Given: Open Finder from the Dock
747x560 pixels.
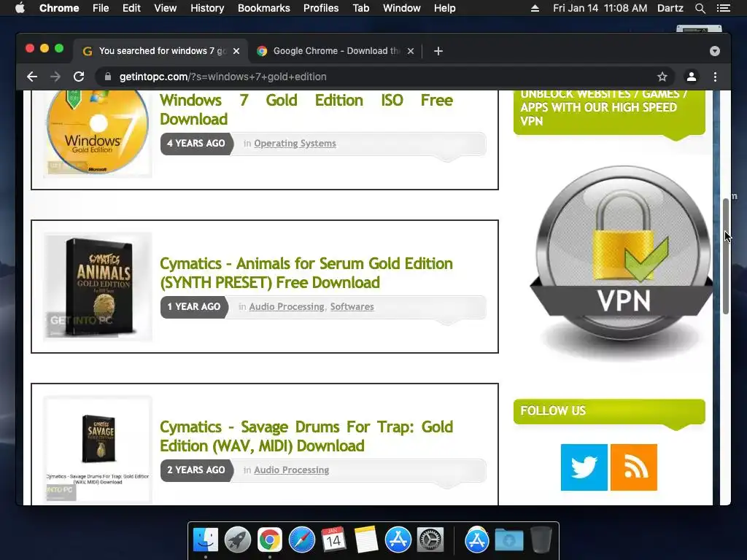Looking at the screenshot, I should (x=206, y=540).
